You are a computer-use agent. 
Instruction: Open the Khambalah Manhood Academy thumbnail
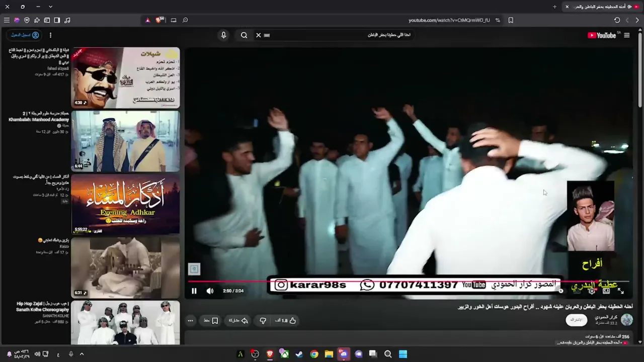tap(125, 141)
